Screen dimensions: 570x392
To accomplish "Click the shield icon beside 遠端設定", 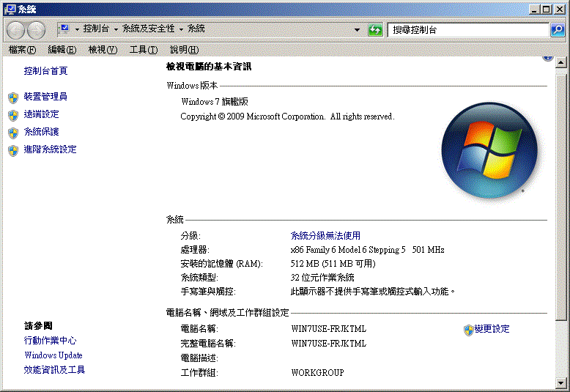I will pyautogui.click(x=12, y=115).
